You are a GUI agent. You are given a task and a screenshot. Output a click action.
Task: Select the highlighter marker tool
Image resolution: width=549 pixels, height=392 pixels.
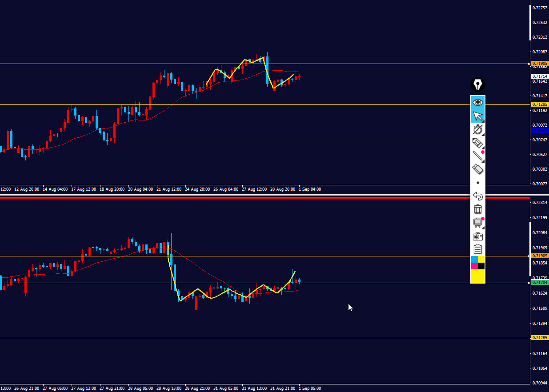[x=478, y=143]
